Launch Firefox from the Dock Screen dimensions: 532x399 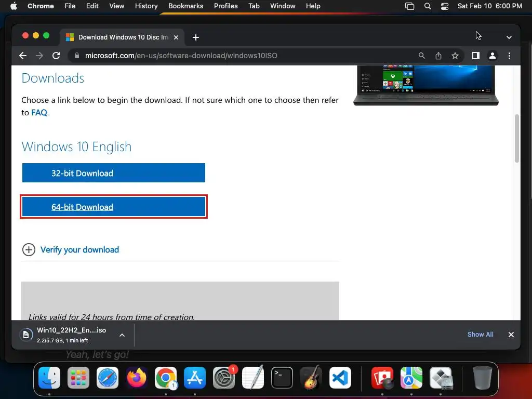point(137,378)
